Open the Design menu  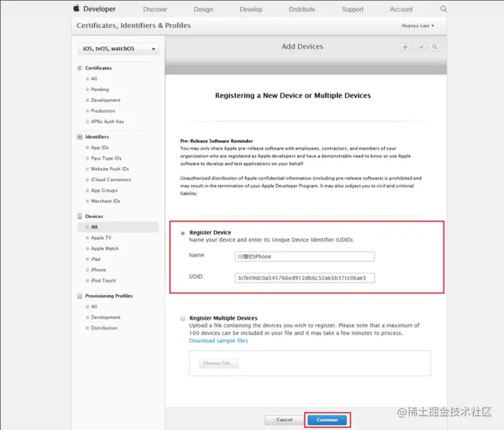203,9
